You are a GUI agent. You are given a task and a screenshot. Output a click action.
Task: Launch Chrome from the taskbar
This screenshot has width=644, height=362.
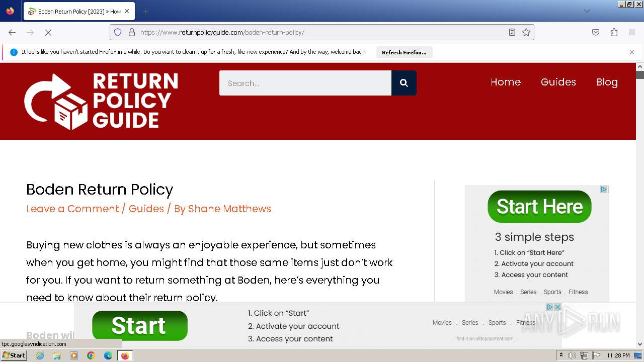[x=91, y=355]
